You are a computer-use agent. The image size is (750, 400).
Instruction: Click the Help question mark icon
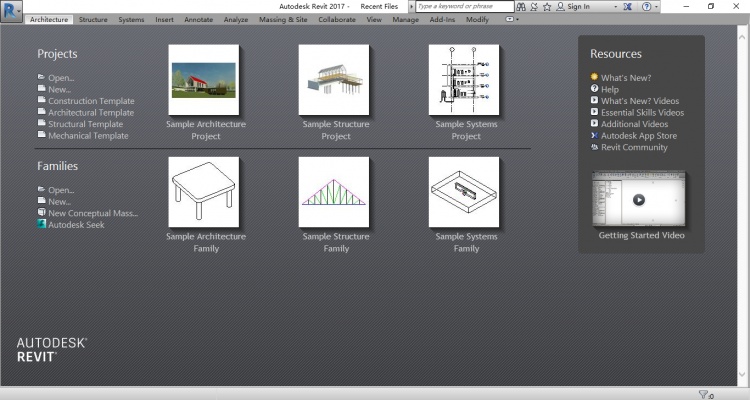[646, 6]
